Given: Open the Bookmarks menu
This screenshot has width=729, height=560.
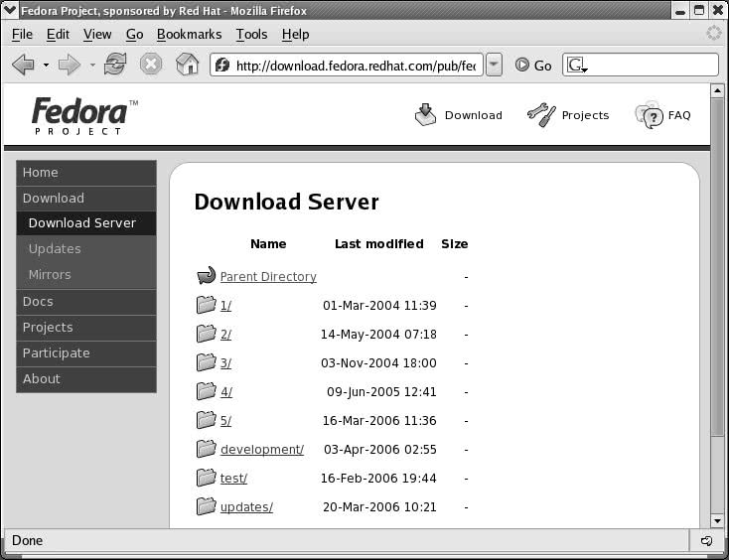Looking at the screenshot, I should 190,35.
